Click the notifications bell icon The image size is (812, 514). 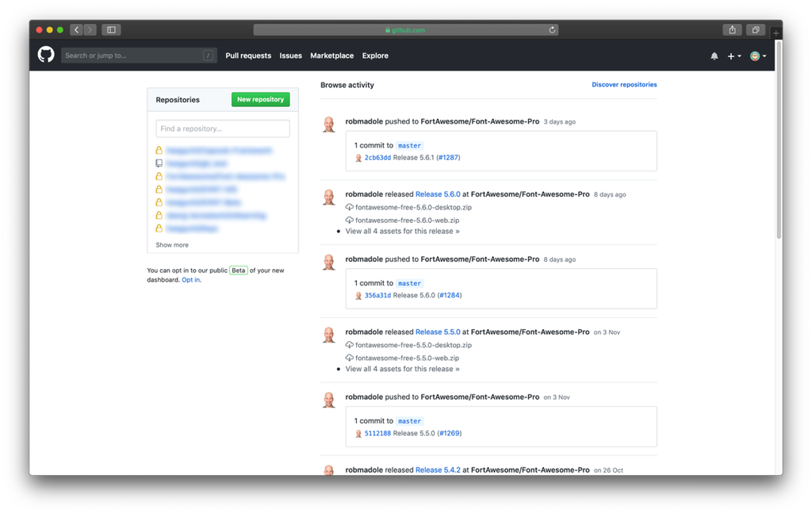[714, 56]
